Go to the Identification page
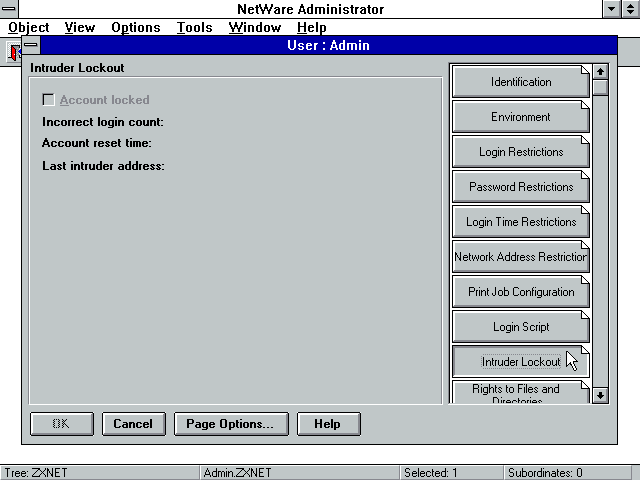The image size is (640, 480). (520, 82)
